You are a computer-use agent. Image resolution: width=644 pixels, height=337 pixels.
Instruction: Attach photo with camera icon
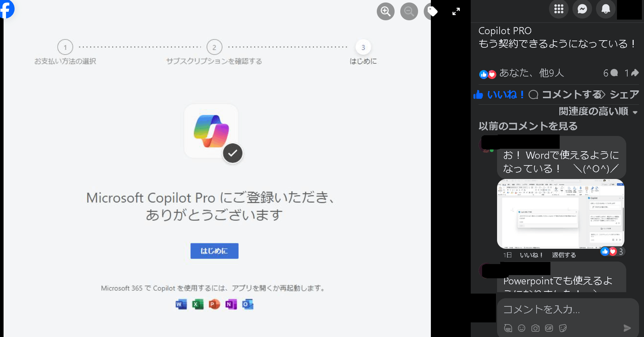pos(535,328)
